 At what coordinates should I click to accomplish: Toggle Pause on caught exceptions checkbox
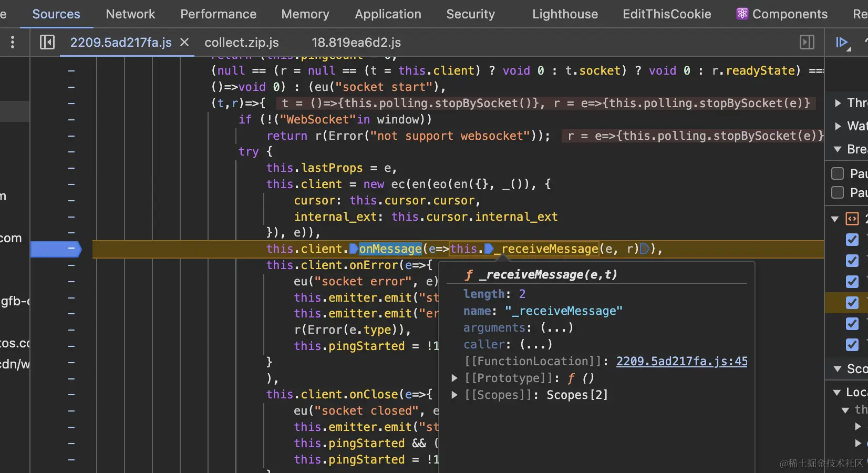point(838,192)
